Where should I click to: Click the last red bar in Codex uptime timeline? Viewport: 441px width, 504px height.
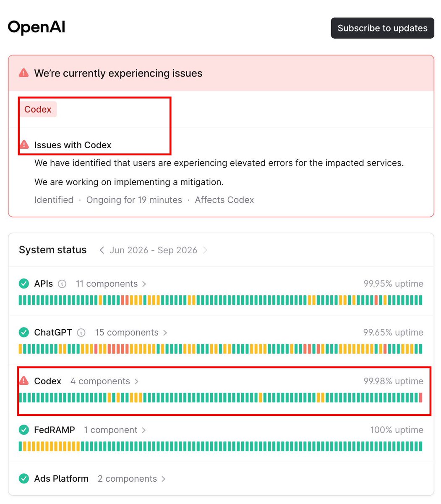coord(420,398)
